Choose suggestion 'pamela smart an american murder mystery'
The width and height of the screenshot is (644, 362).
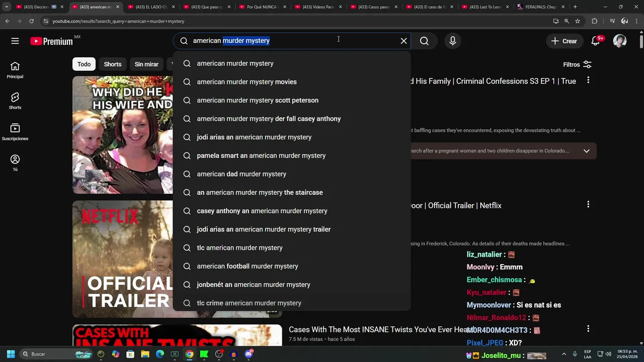click(x=292, y=155)
